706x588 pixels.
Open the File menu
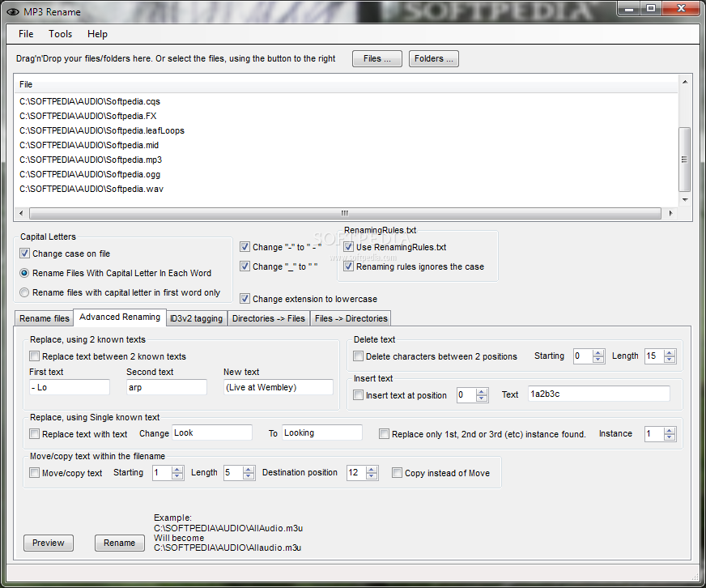[26, 34]
